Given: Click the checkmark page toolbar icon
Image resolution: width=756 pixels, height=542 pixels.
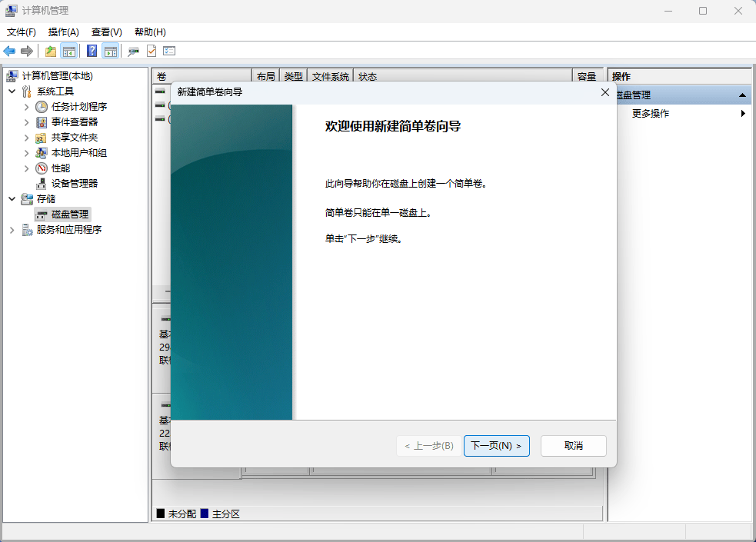Looking at the screenshot, I should (152, 51).
